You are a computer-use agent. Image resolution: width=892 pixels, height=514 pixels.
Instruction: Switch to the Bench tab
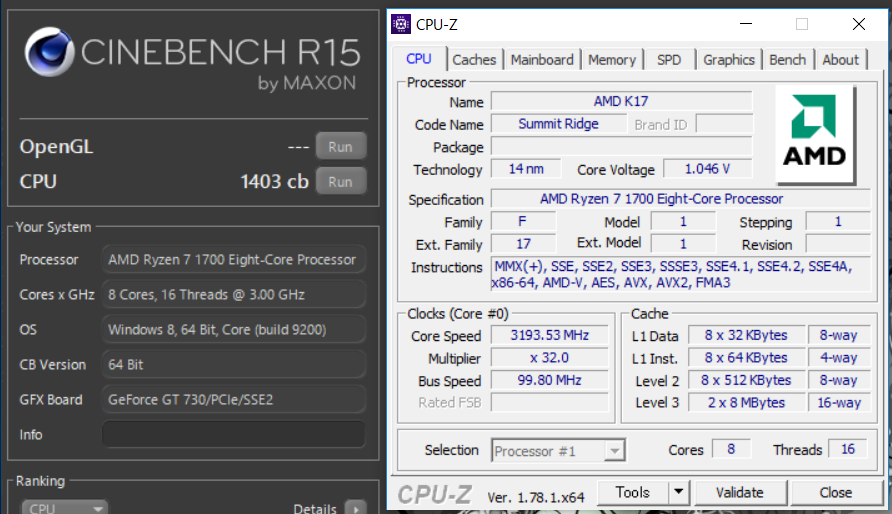[788, 60]
